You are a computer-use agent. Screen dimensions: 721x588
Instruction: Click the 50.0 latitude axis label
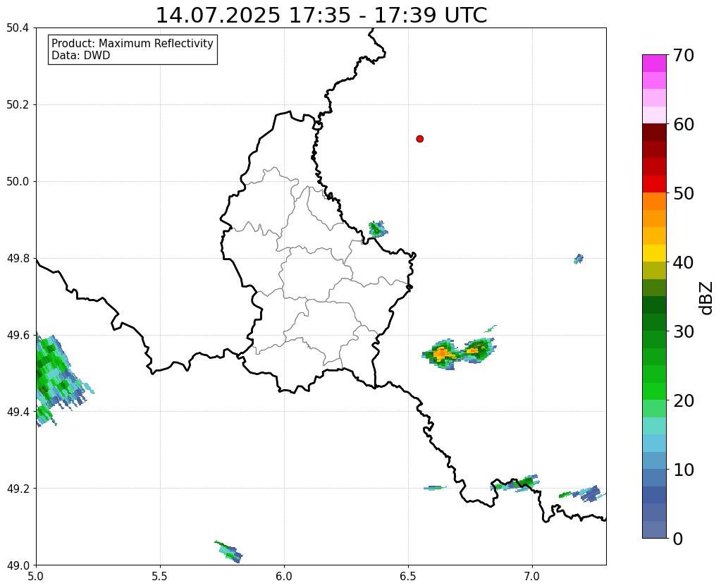[x=18, y=182]
